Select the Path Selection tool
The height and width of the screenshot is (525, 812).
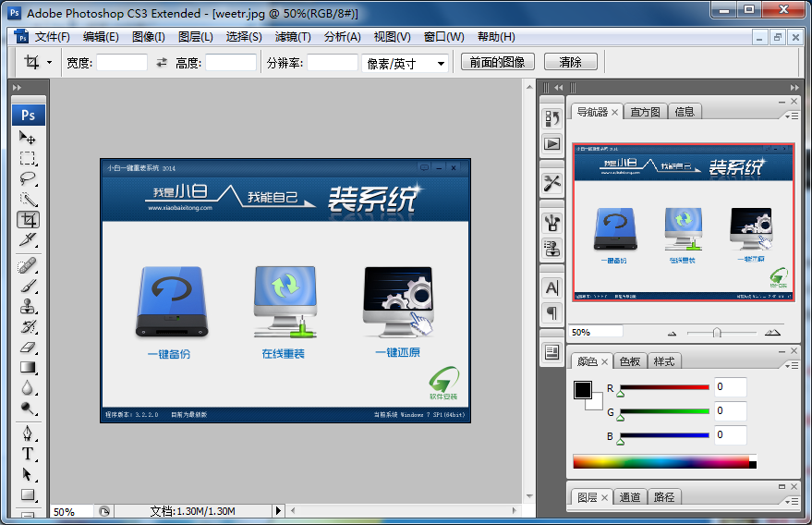coord(28,475)
